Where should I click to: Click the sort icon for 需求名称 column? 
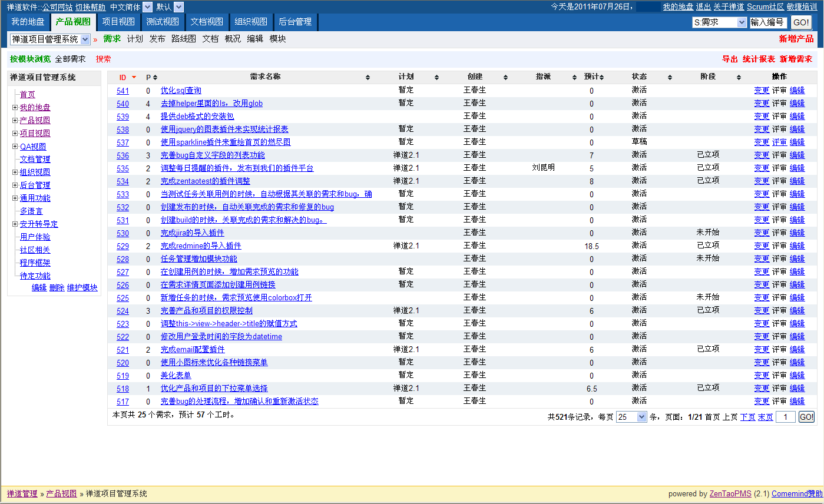368,78
